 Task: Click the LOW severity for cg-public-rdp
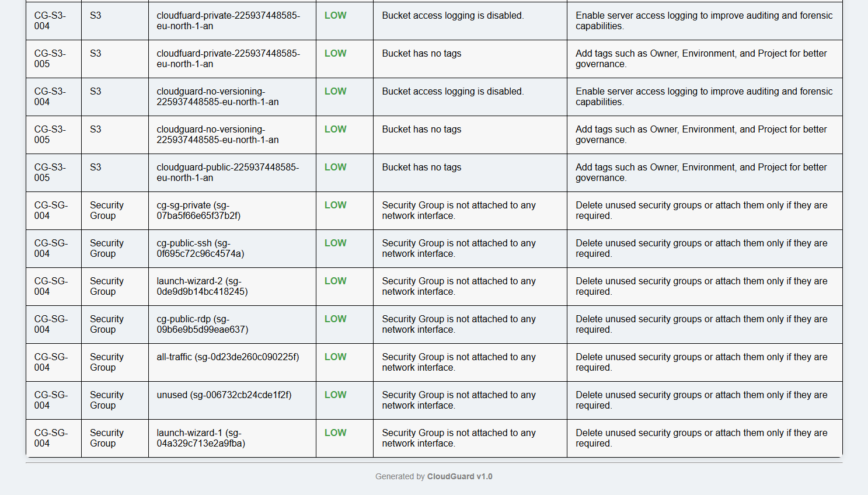[x=335, y=319]
